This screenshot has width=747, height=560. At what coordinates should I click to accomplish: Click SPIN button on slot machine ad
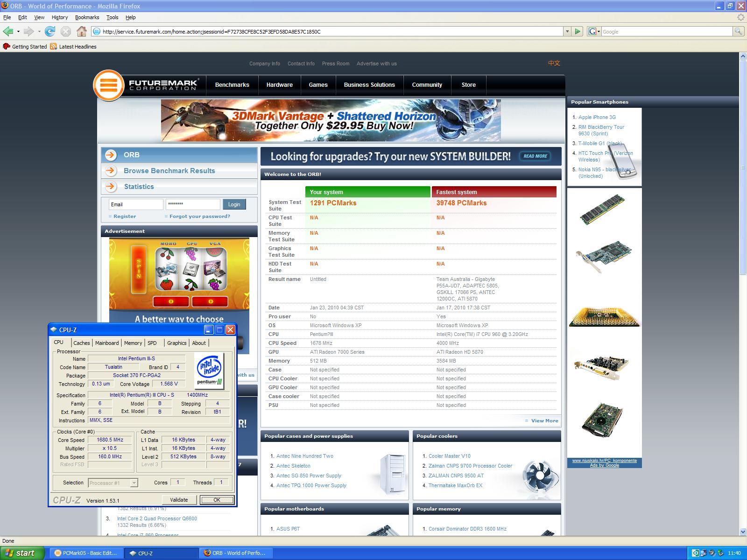[x=139, y=269]
